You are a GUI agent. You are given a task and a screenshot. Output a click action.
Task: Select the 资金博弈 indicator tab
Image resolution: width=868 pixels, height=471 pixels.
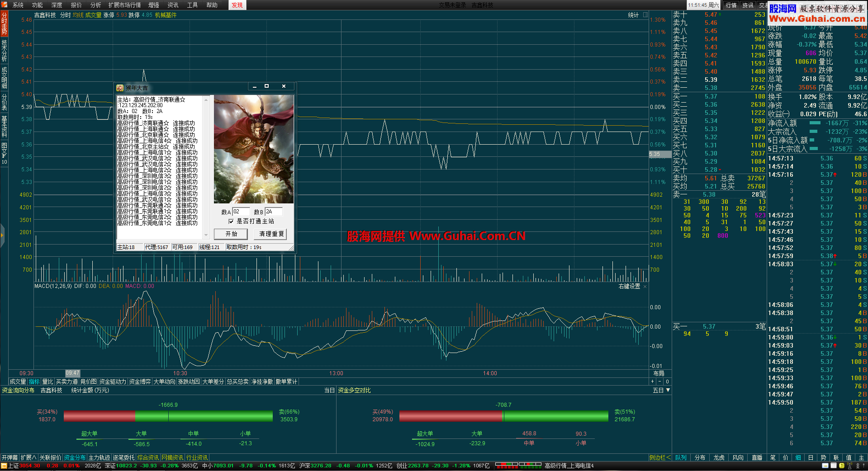(140, 382)
